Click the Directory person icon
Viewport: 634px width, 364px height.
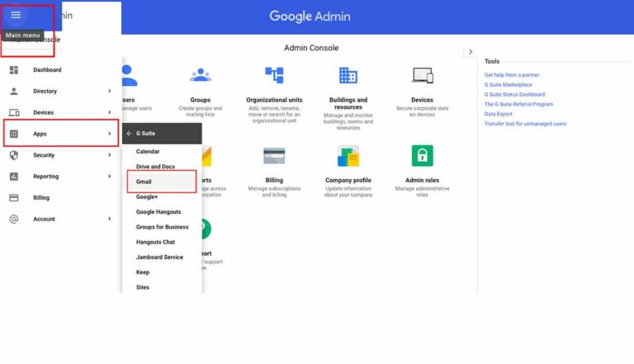point(14,91)
